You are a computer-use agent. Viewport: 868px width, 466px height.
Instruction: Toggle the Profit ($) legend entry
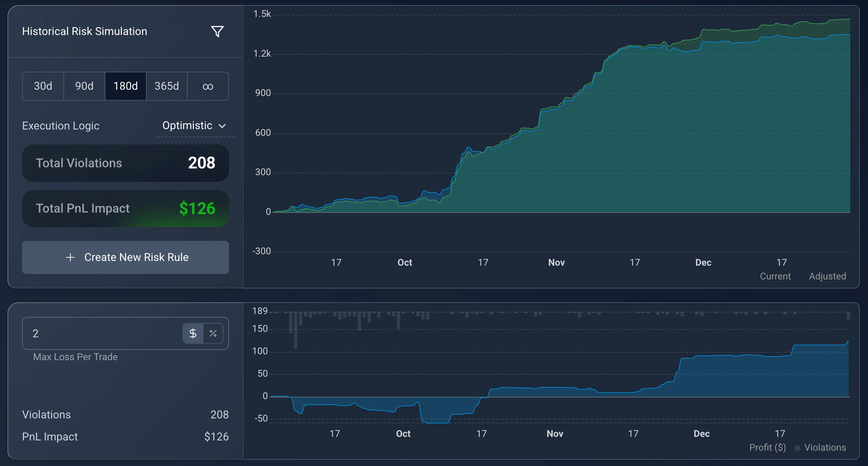(x=767, y=448)
